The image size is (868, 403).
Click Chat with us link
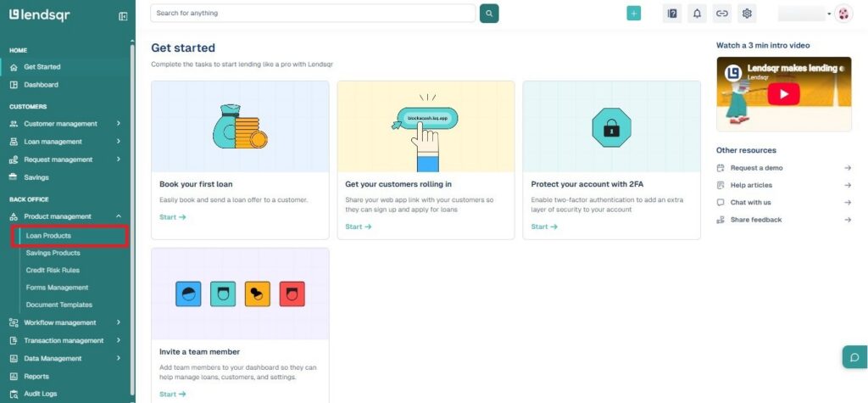click(x=751, y=202)
